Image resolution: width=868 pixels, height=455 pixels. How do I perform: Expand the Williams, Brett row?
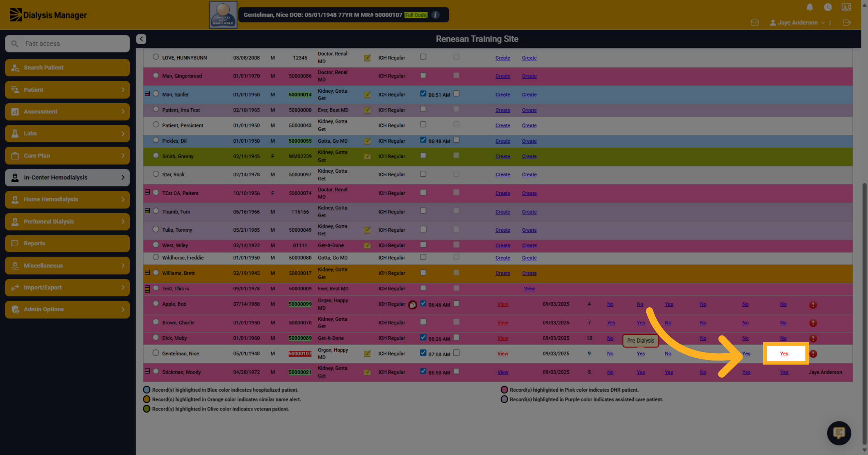tap(147, 273)
